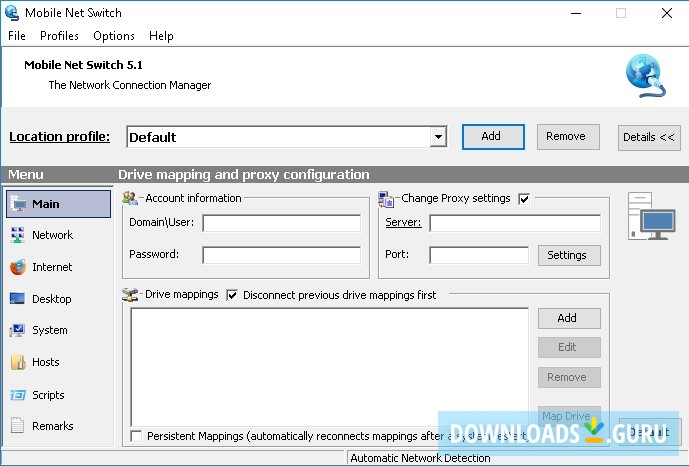Viewport: 689px width, 466px height.
Task: Click the Drive mappings network icon
Action: (x=130, y=295)
